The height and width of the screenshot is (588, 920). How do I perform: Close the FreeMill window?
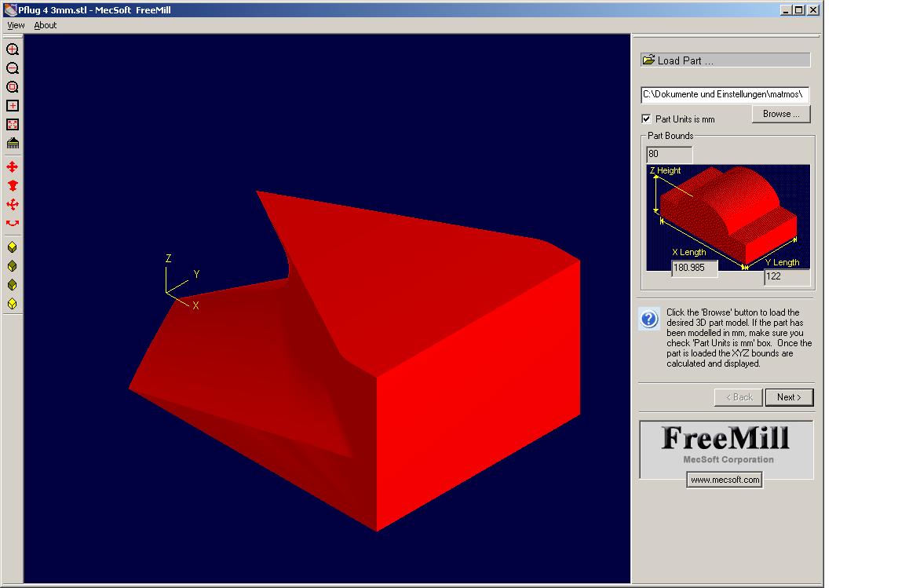point(813,10)
